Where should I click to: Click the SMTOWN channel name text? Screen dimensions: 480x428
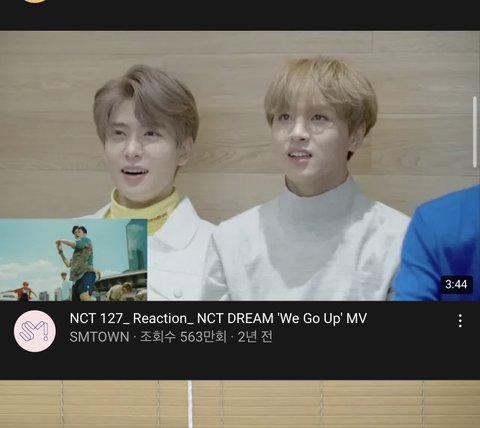click(x=99, y=337)
